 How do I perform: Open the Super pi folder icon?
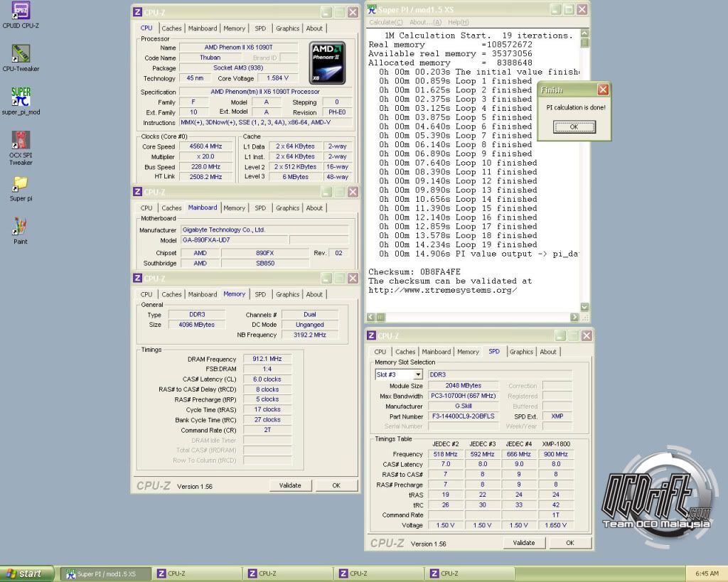[21, 184]
